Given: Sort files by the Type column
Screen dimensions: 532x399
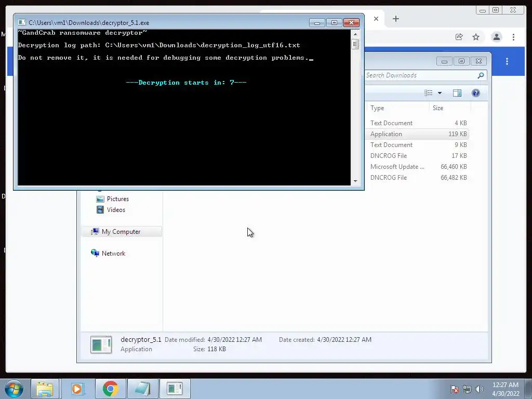Looking at the screenshot, I should click(x=397, y=108).
